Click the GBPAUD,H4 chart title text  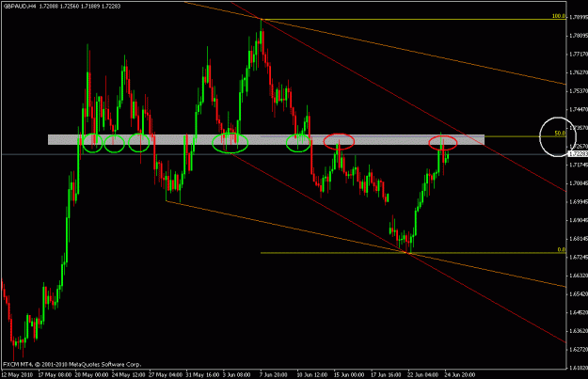pos(19,6)
